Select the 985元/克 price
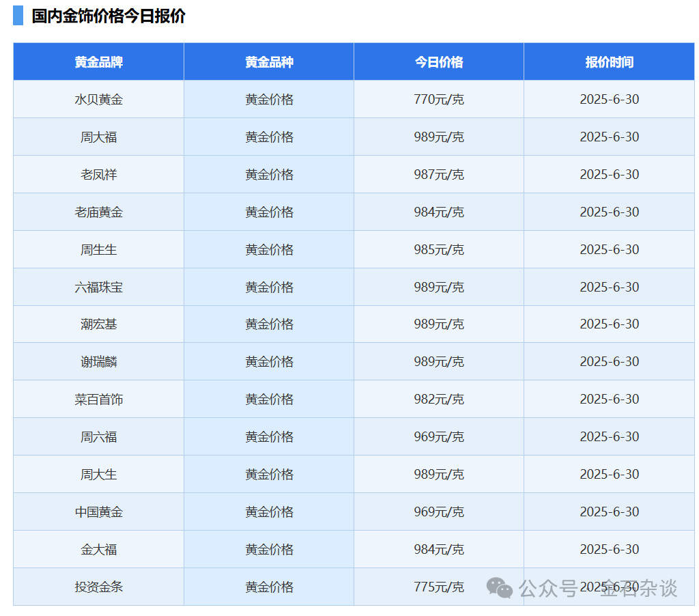Viewport: 699px width, 616px height. [439, 249]
